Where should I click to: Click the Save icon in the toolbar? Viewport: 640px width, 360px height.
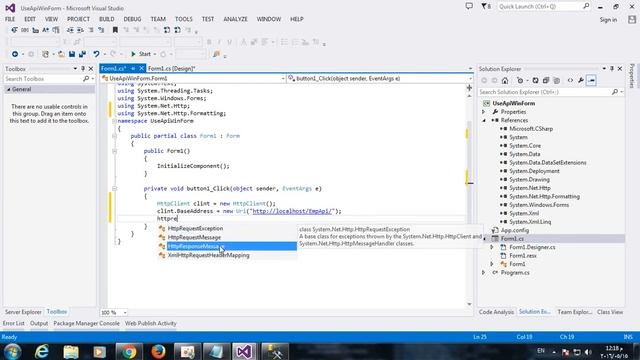72,54
